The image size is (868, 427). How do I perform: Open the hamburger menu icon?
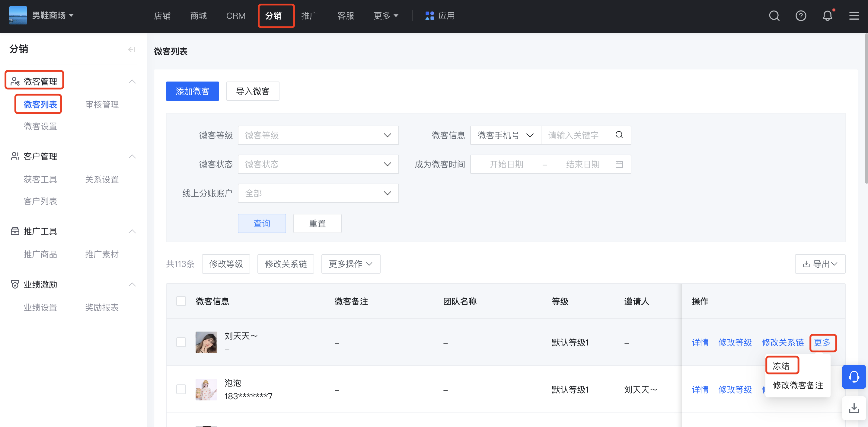click(854, 16)
